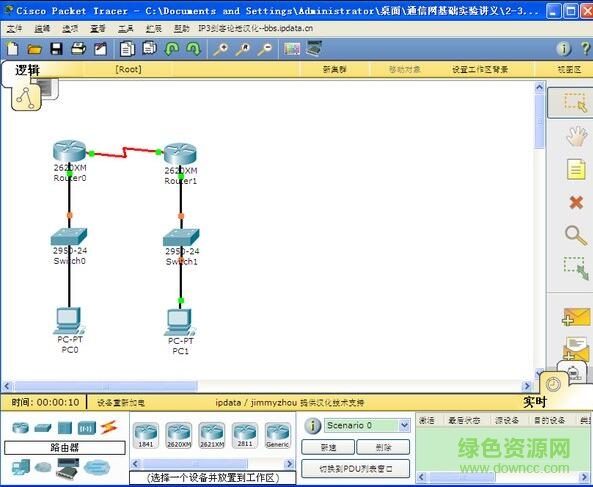This screenshot has width=593, height=487.
Task: Open the 编辑 menu
Action: (42, 29)
